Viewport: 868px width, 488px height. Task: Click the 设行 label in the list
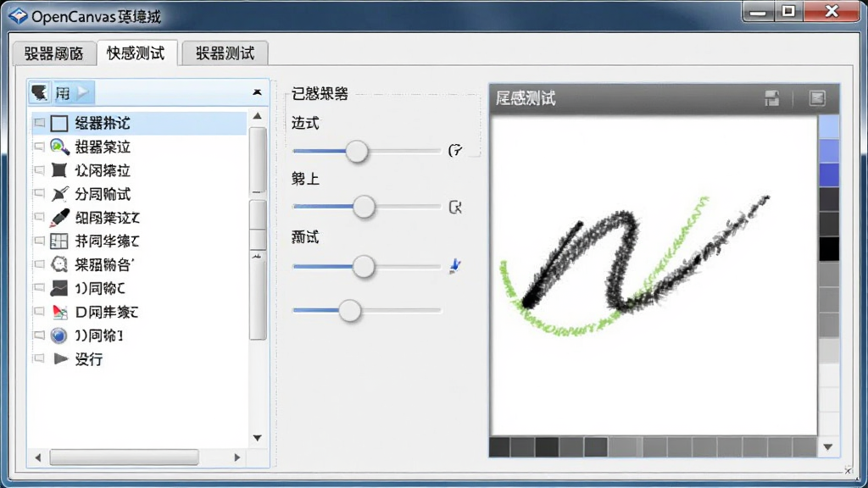(x=89, y=359)
